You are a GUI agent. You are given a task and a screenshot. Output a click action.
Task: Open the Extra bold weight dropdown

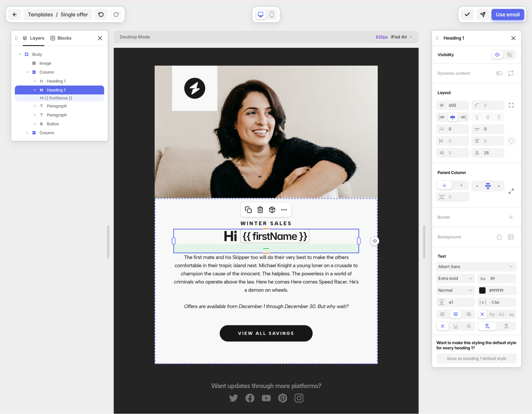point(455,278)
